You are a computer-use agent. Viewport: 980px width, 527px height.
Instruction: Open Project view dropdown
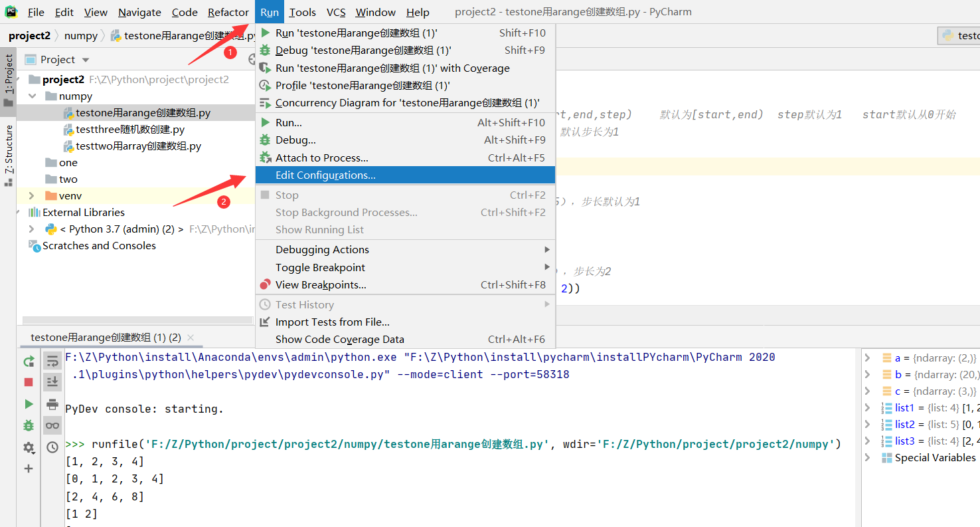[86, 60]
